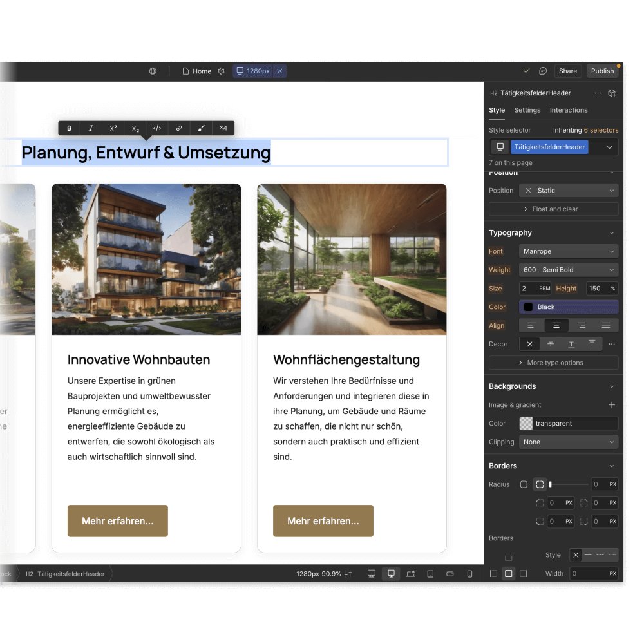Open the Font dropdown showing Manrope
The image size is (644, 644).
click(568, 251)
